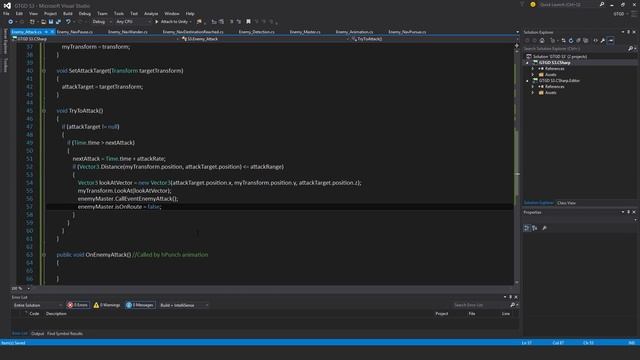
Task: Collapse the TryToAttack method outline
Action: click(44, 111)
